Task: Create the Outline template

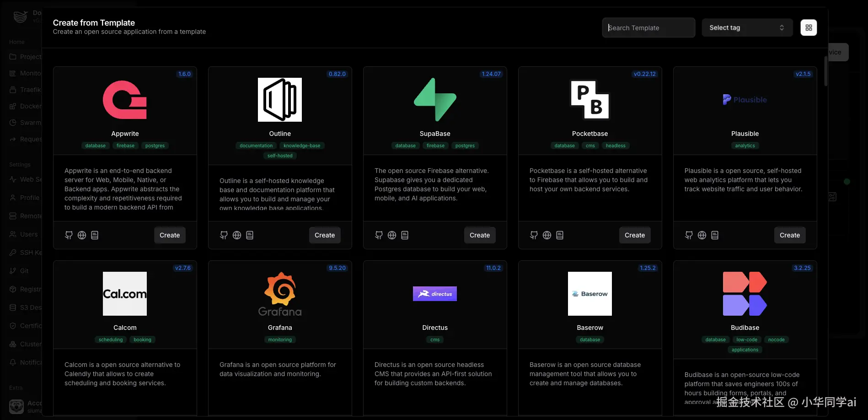Action: pos(325,235)
